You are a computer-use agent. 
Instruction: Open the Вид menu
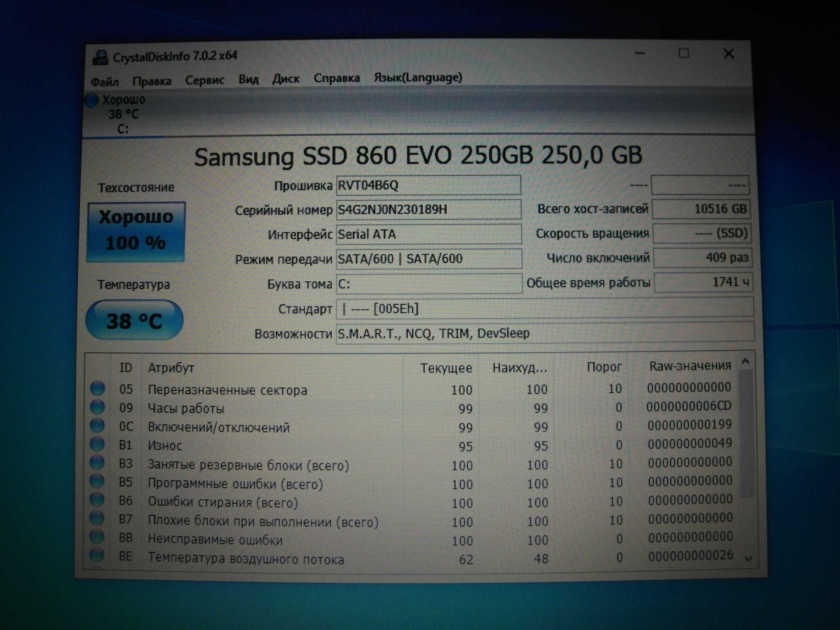[249, 79]
